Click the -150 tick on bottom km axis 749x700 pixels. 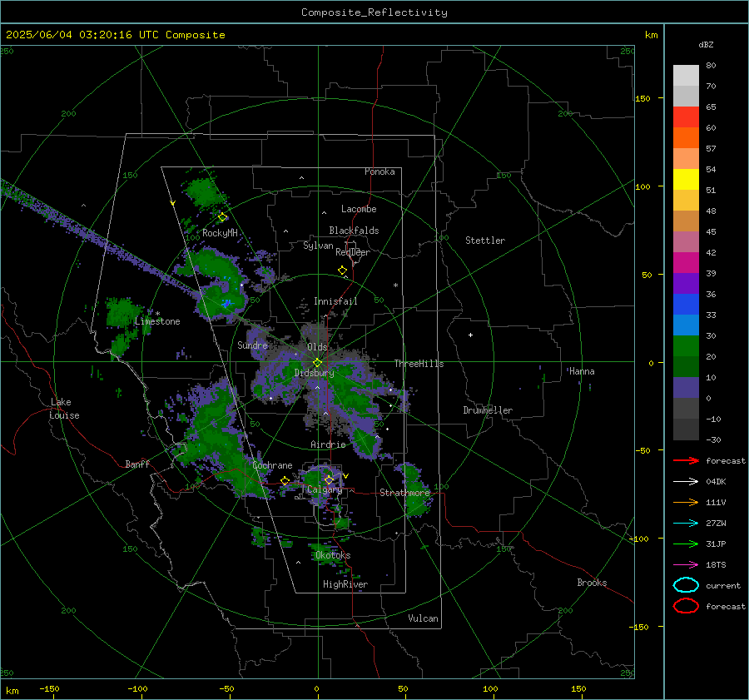click(49, 688)
